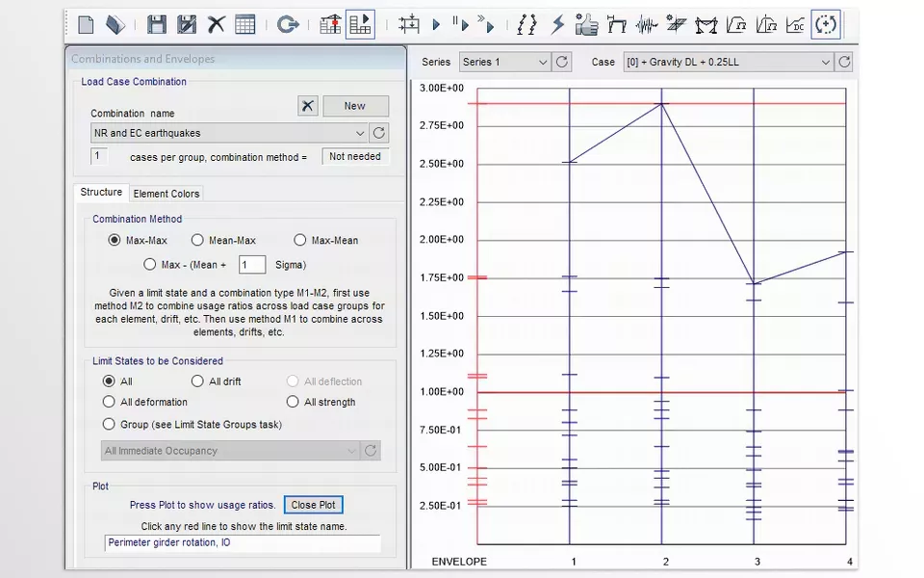The height and width of the screenshot is (578, 924).
Task: Select the combinations and envelopes cycle icon
Action: 826,25
